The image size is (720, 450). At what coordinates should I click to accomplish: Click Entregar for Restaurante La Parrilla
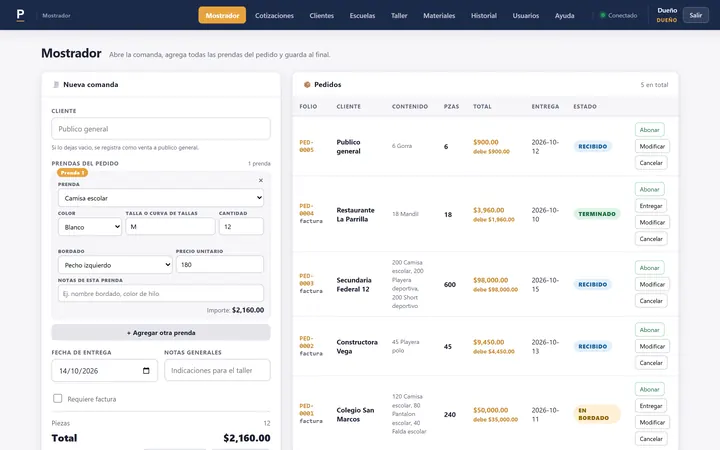coord(651,206)
